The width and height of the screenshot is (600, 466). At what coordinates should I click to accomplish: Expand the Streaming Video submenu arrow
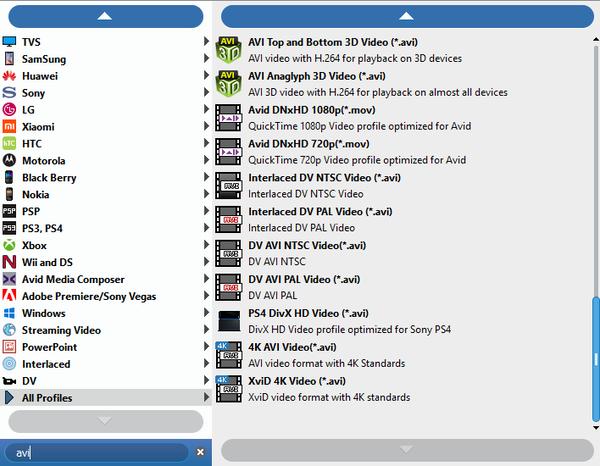[207, 330]
